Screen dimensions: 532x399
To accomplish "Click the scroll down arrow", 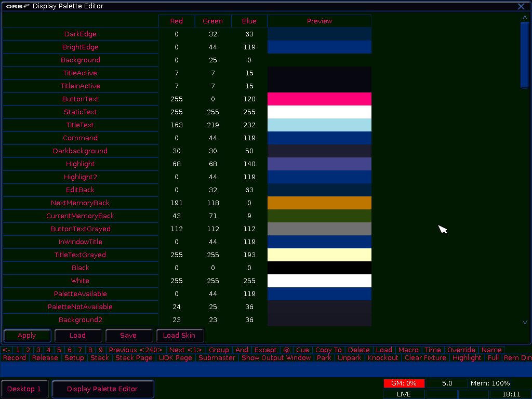I will tap(525, 323).
